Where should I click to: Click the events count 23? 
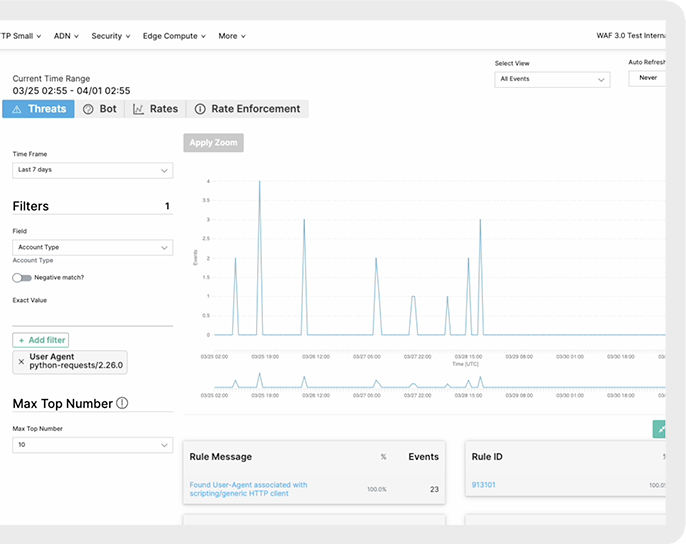point(434,489)
